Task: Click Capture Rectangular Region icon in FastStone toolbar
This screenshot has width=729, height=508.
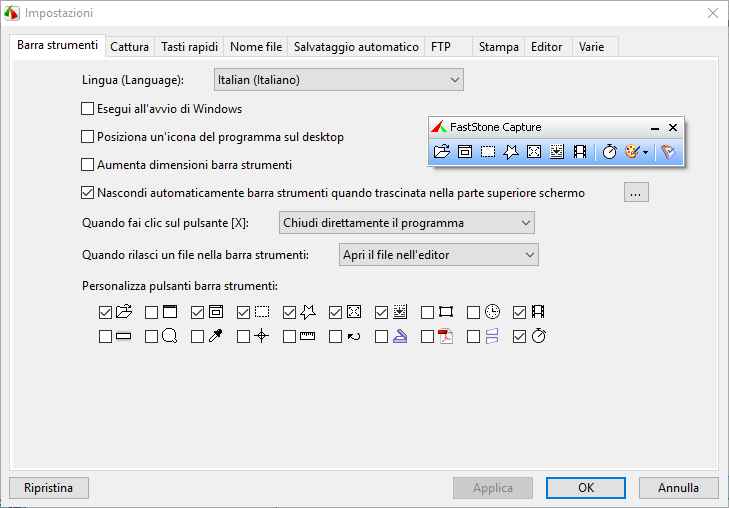Action: pyautogui.click(x=488, y=152)
